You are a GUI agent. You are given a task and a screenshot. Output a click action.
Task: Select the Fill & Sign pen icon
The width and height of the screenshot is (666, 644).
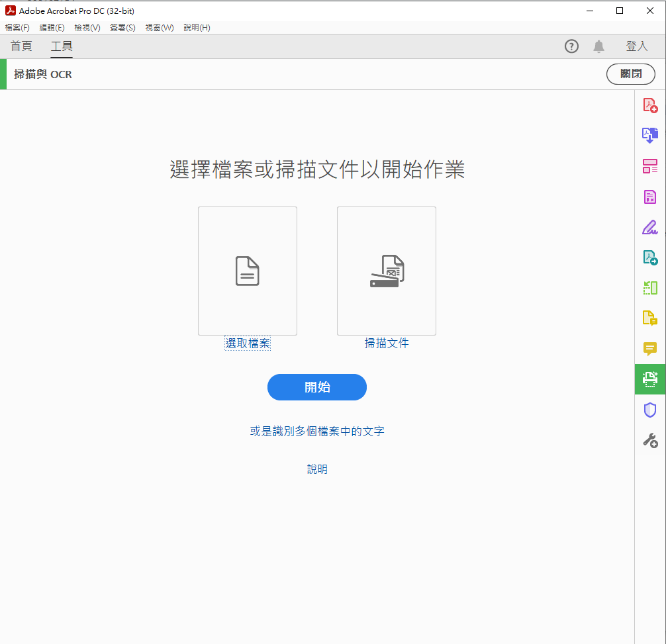pyautogui.click(x=650, y=227)
